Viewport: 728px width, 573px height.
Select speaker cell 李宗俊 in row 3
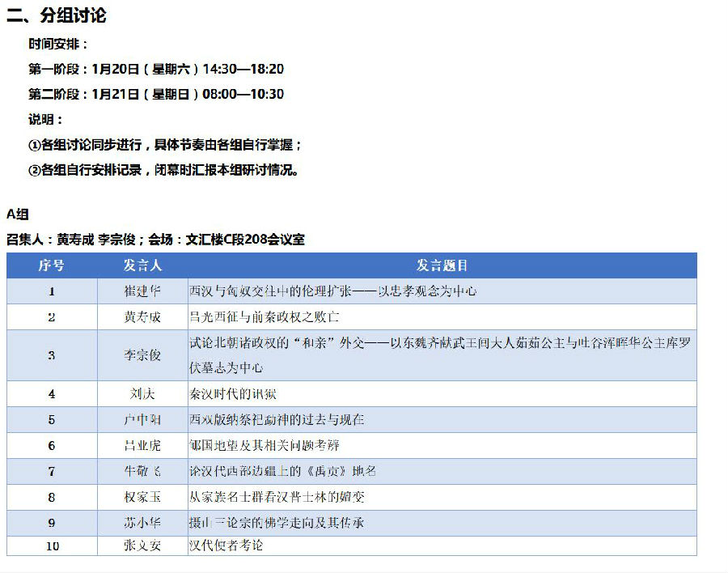point(142,354)
